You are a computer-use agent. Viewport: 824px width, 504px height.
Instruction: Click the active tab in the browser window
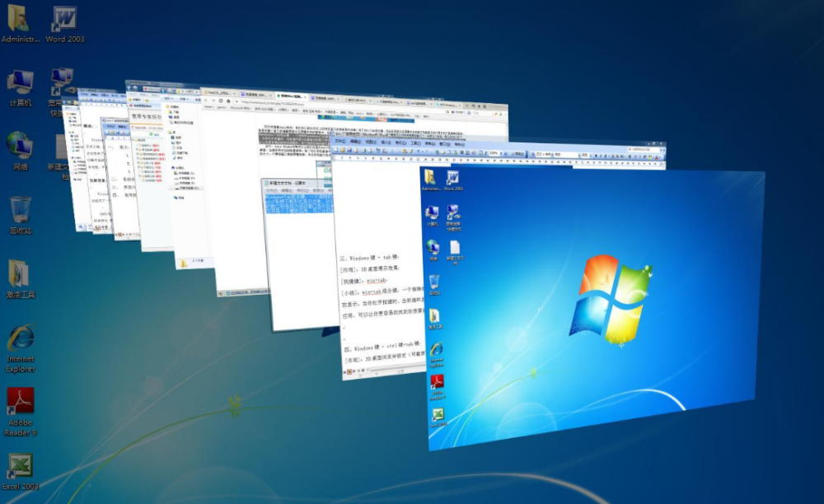[x=292, y=96]
